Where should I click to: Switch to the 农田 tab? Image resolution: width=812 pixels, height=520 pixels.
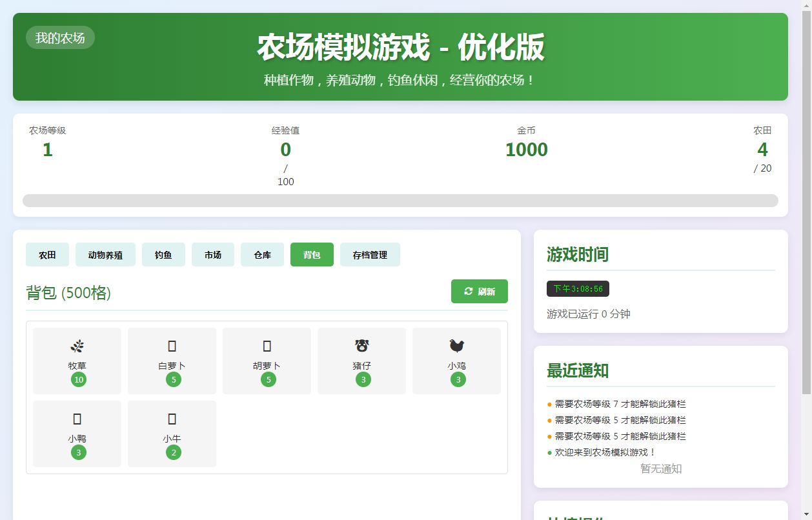(x=47, y=255)
